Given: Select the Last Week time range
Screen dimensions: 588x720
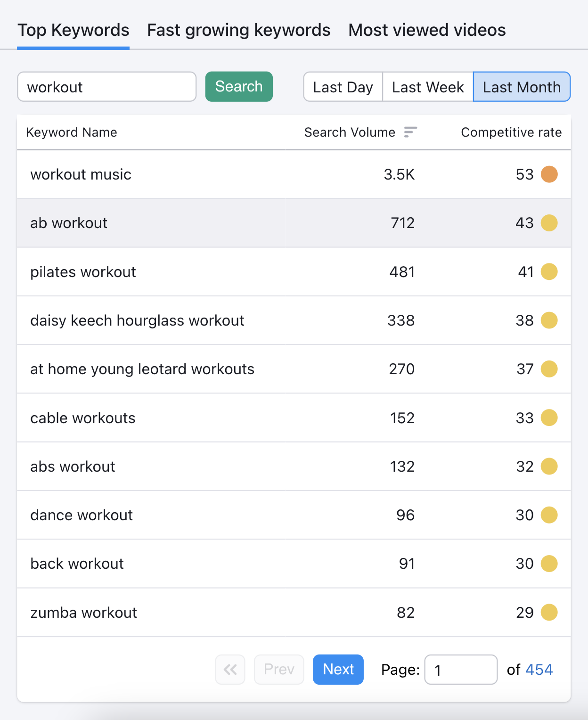Looking at the screenshot, I should pyautogui.click(x=427, y=87).
